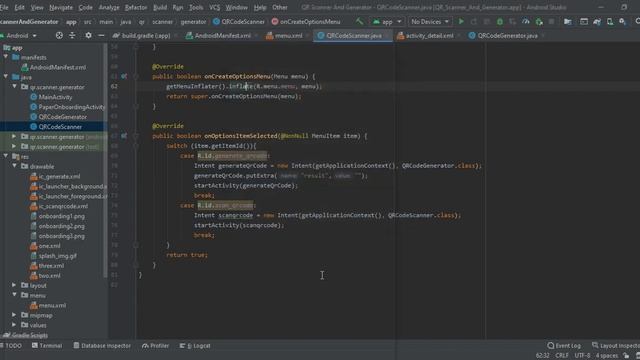Click the Make Project hammer icon

pyautogui.click(x=360, y=21)
